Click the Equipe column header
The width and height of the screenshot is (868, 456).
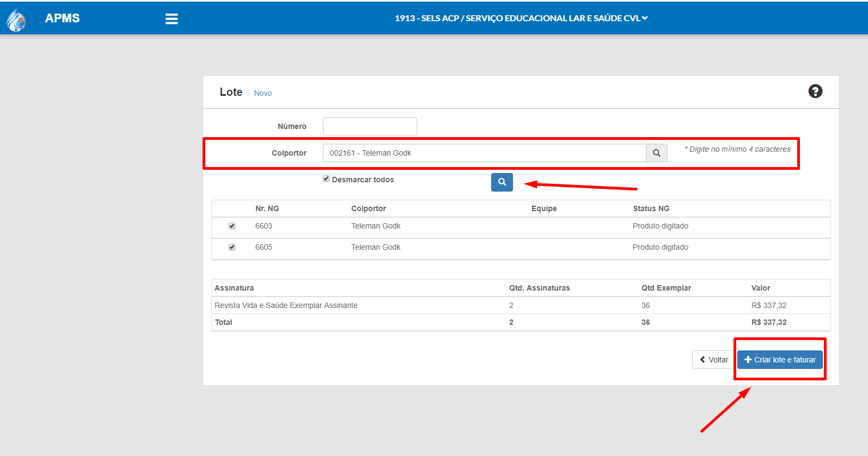[x=544, y=208]
